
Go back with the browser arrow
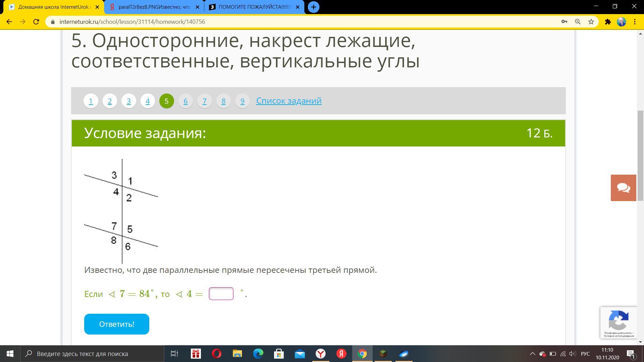click(9, 22)
